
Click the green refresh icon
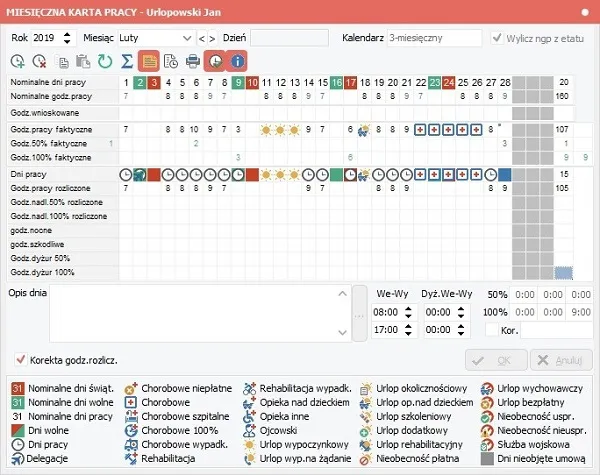click(105, 62)
